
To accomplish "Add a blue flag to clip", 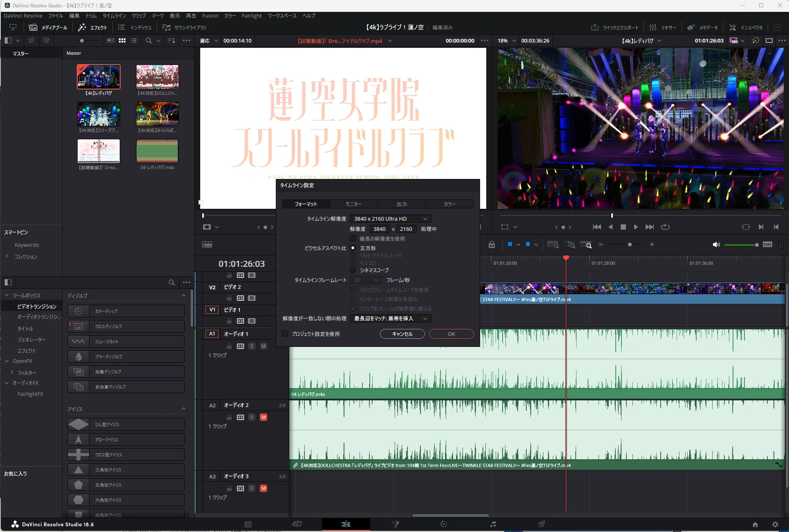I will pyautogui.click(x=510, y=244).
